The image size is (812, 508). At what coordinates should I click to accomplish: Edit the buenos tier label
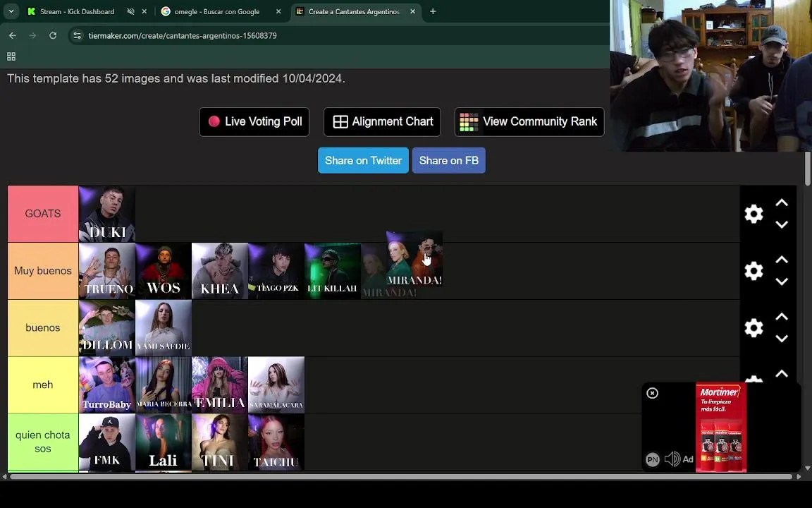tap(43, 327)
